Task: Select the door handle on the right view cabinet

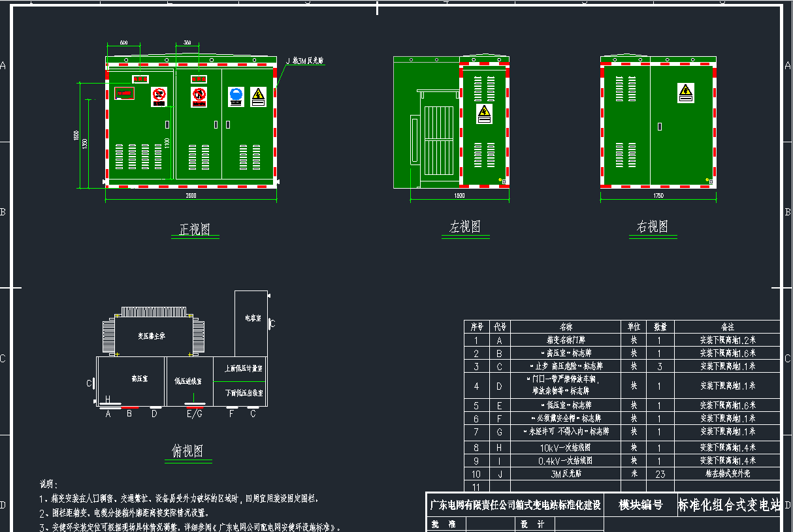Action: (659, 126)
